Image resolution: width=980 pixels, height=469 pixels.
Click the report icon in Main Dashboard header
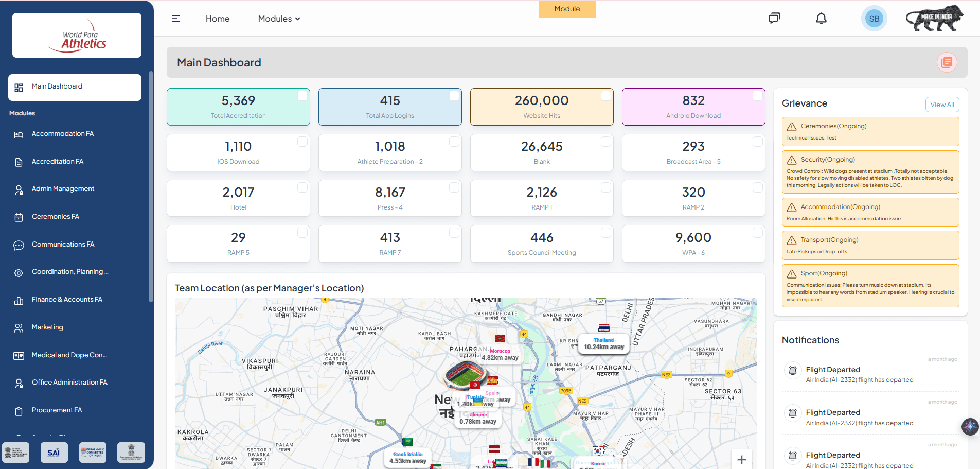click(947, 63)
